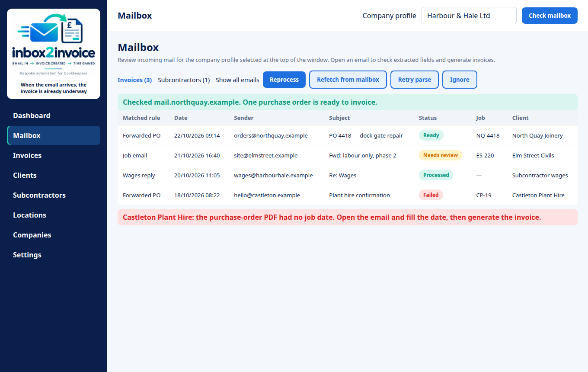Click the Needs review status badge
This screenshot has height=372, width=588.
click(x=440, y=155)
